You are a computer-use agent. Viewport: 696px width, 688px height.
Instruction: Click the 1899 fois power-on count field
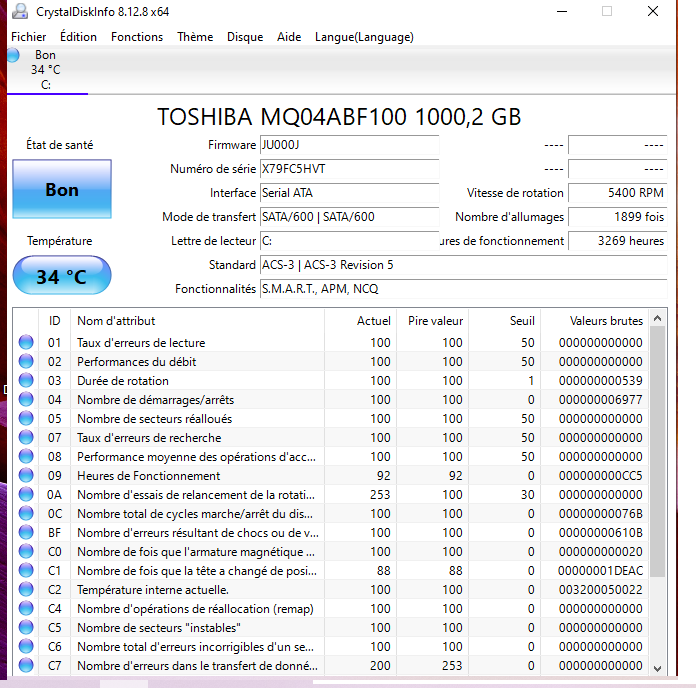(x=617, y=217)
